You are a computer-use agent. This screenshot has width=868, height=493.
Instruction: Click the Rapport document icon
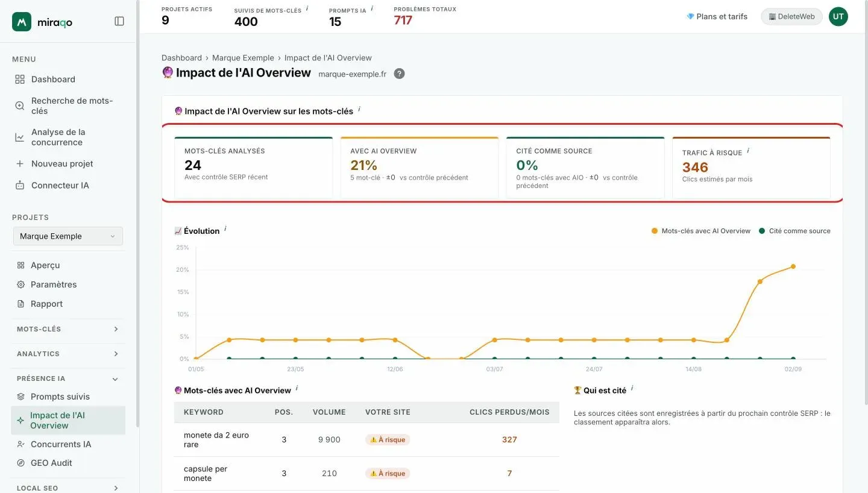click(x=20, y=304)
